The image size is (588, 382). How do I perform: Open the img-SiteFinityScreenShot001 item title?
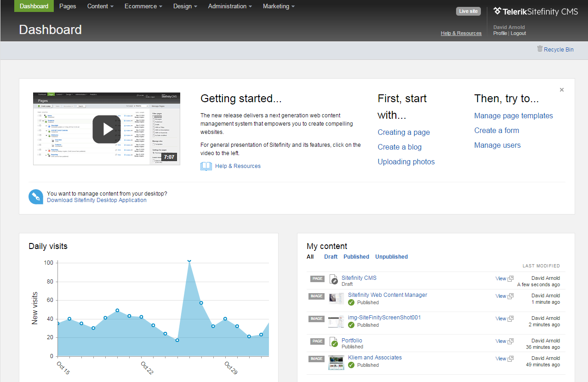[x=384, y=318]
